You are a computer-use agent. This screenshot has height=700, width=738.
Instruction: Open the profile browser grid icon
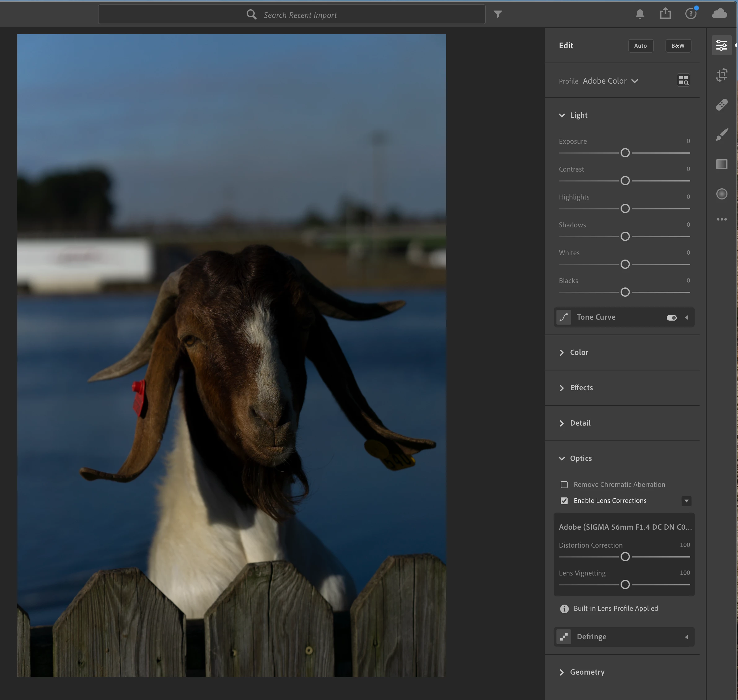(683, 80)
